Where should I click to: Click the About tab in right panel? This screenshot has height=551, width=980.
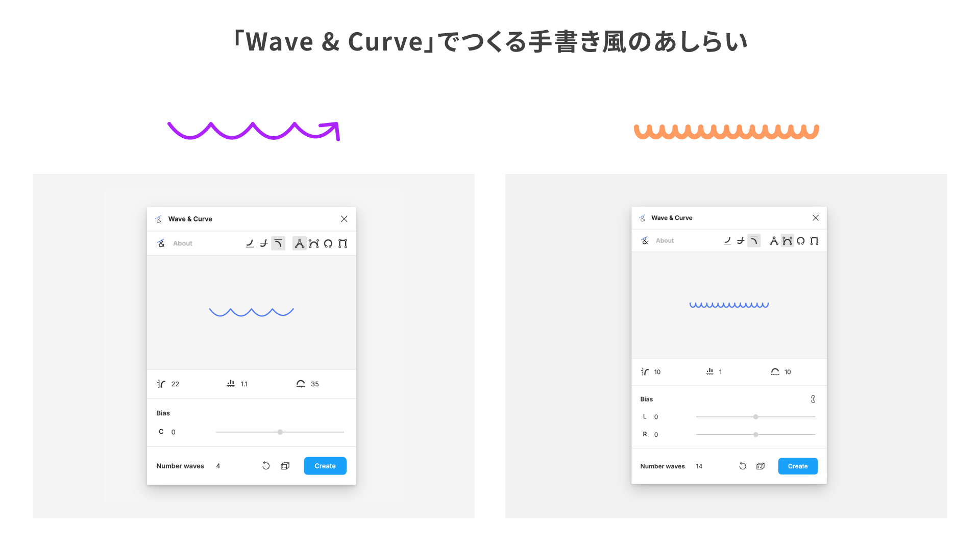point(665,240)
